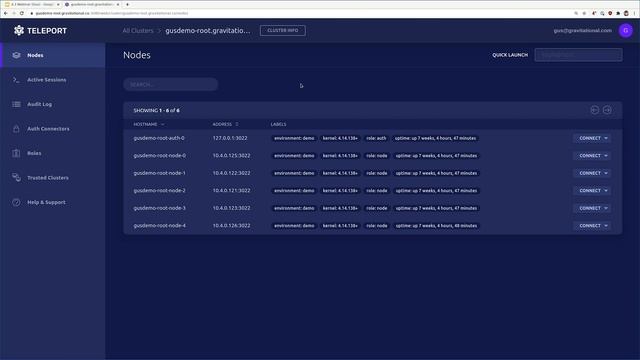
Task: Switch to the first browser tab
Action: pyautogui.click(x=32, y=4)
